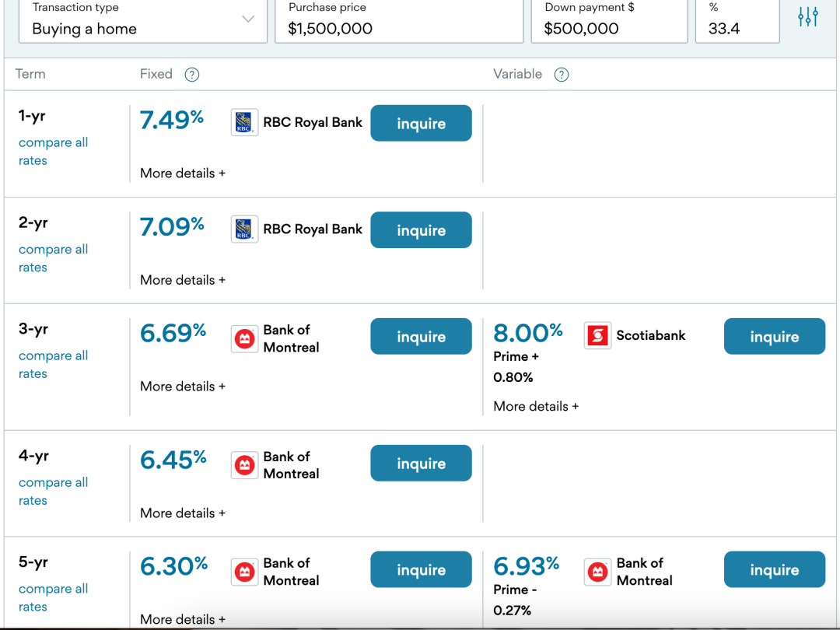This screenshot has height=630, width=840.
Task: Expand More details under 2-yr fixed rate
Action: click(x=183, y=279)
